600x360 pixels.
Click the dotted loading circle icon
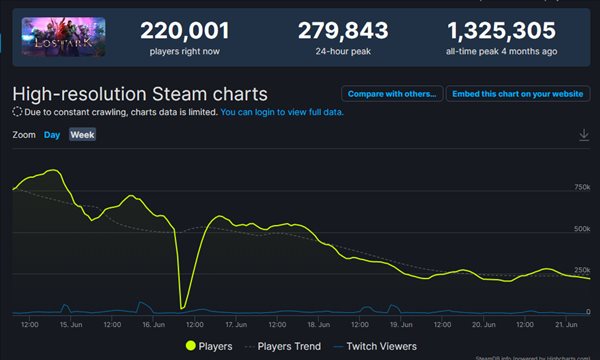coord(17,112)
